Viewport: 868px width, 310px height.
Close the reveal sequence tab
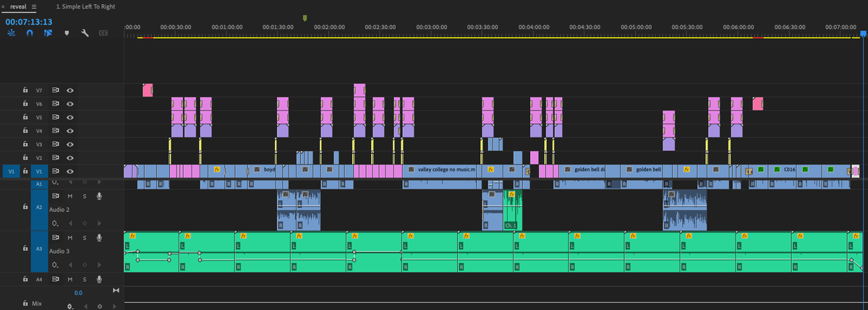(4, 7)
